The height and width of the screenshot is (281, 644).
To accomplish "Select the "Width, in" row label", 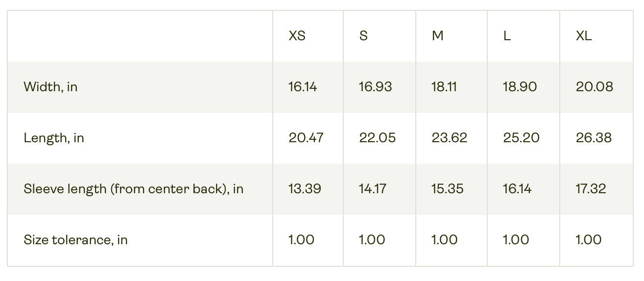I will pyautogui.click(x=50, y=87).
